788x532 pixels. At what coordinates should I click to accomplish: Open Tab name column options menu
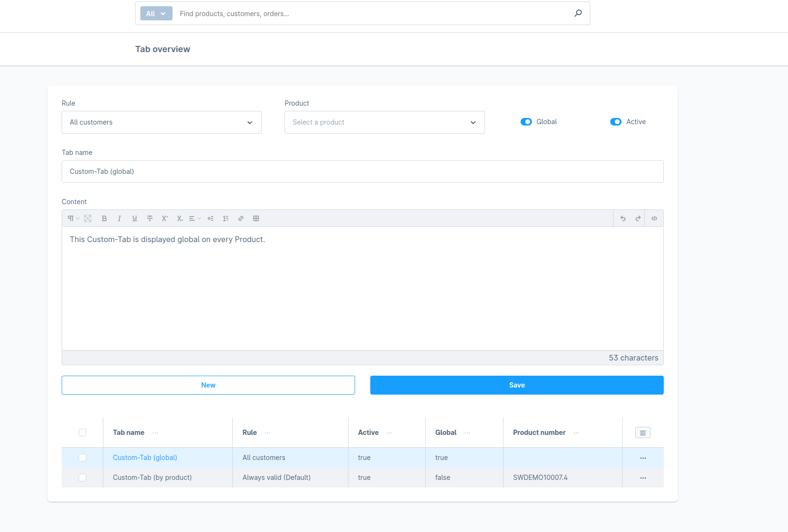click(156, 433)
